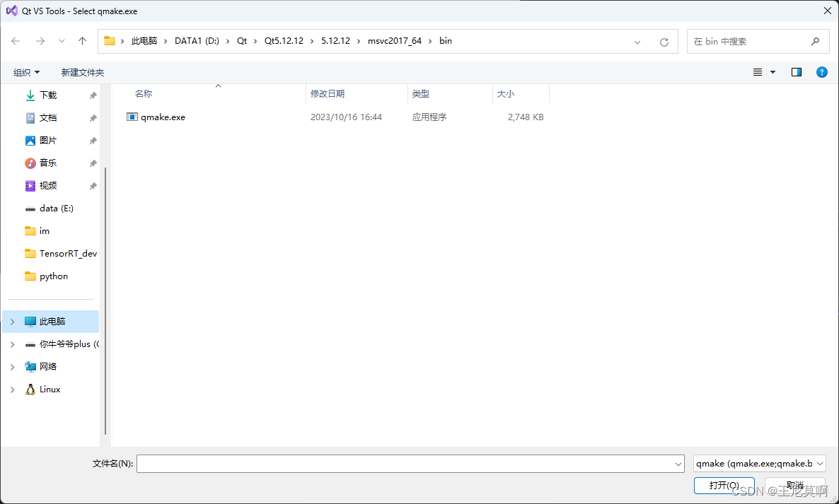Viewport: 839px width, 504px height.
Task: Open 视频 in the sidebar
Action: click(x=48, y=185)
